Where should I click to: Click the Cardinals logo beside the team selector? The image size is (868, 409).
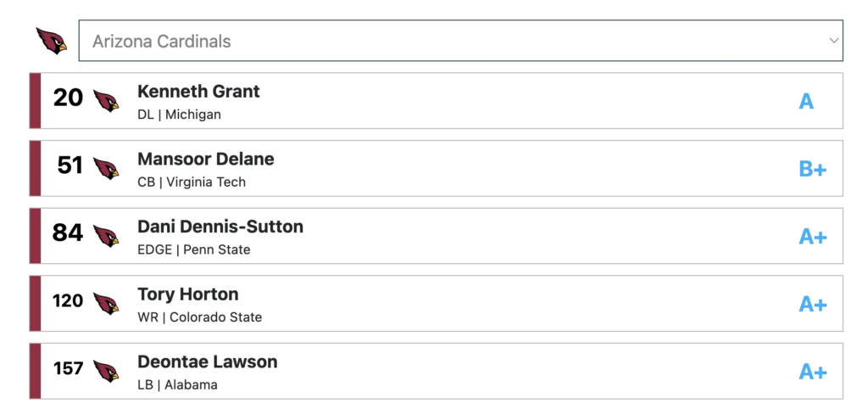[51, 41]
